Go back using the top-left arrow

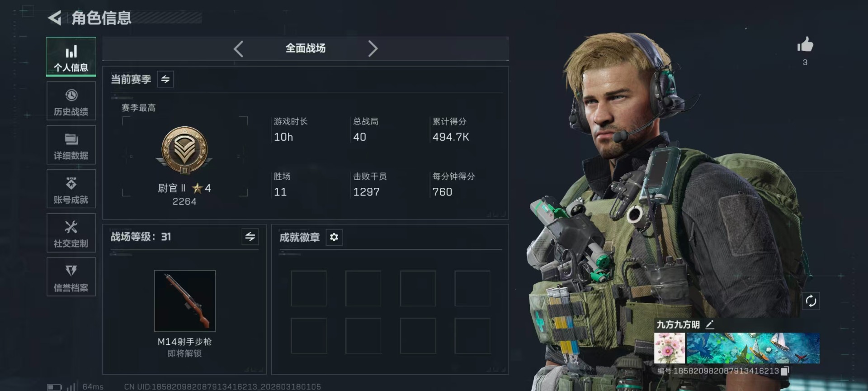(x=55, y=18)
